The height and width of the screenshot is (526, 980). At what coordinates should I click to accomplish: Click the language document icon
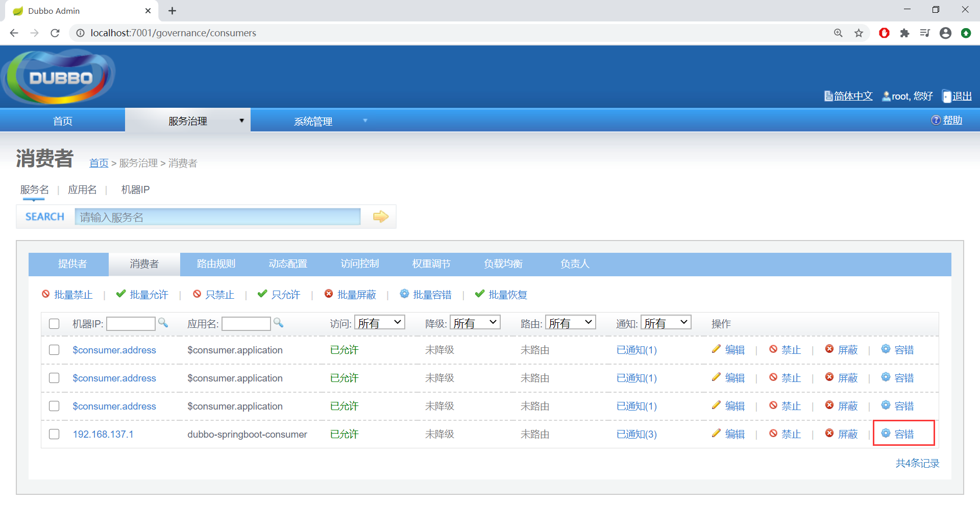828,96
